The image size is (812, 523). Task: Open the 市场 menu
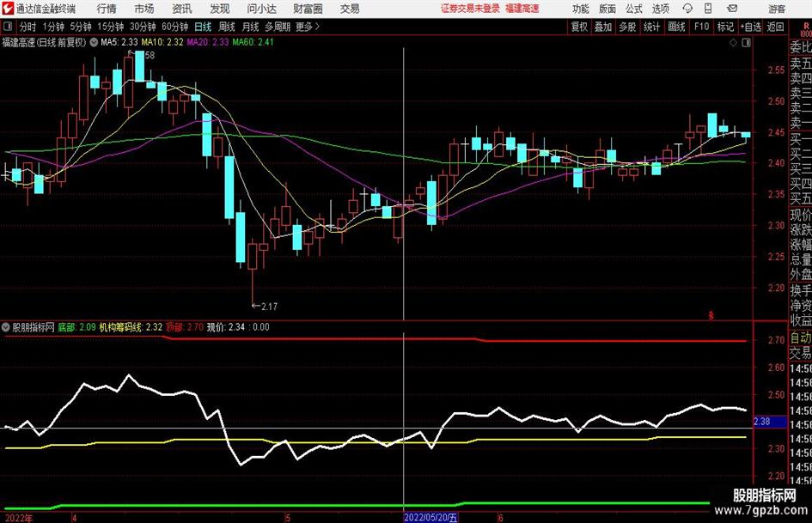[144, 9]
